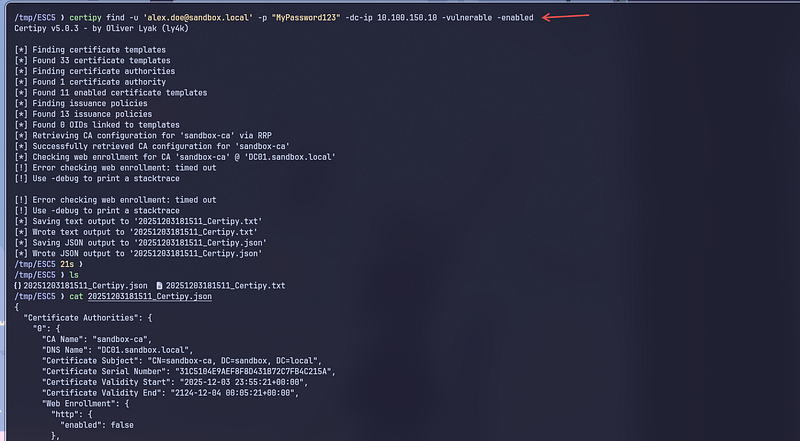
Task: Click the text file icon beside Certipy.txt
Action: pyautogui.click(x=157, y=286)
